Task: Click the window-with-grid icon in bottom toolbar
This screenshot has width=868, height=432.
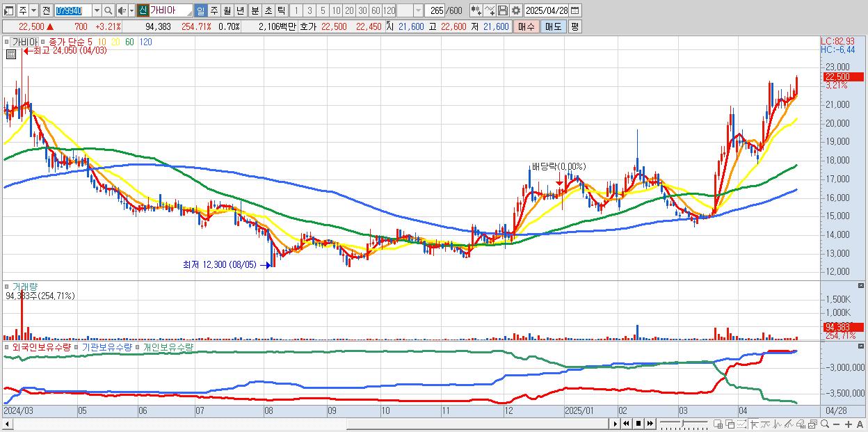Action: tap(718, 424)
